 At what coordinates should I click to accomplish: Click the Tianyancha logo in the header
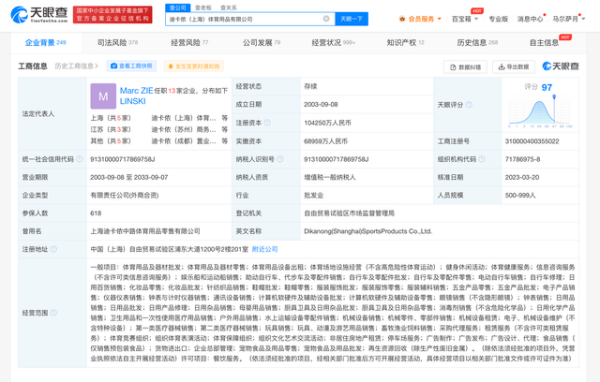point(39,15)
